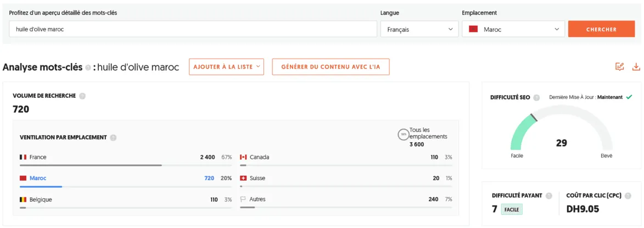Click GÉNÉRER DU CONTENU AVEC L'IA button

(x=331, y=67)
